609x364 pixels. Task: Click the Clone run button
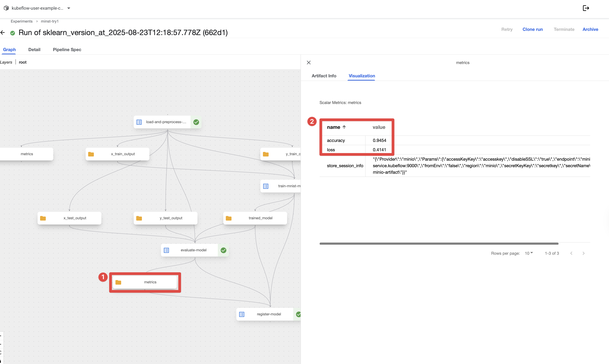(x=532, y=29)
